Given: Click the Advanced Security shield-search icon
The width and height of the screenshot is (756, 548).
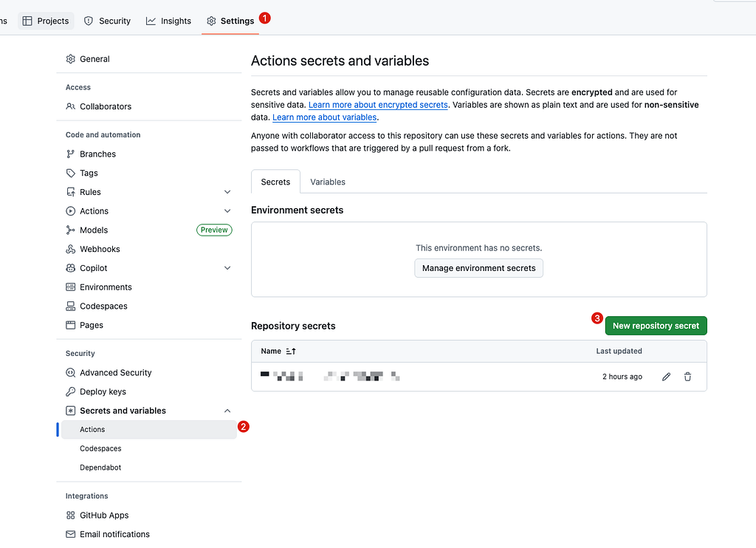Looking at the screenshot, I should tap(70, 373).
